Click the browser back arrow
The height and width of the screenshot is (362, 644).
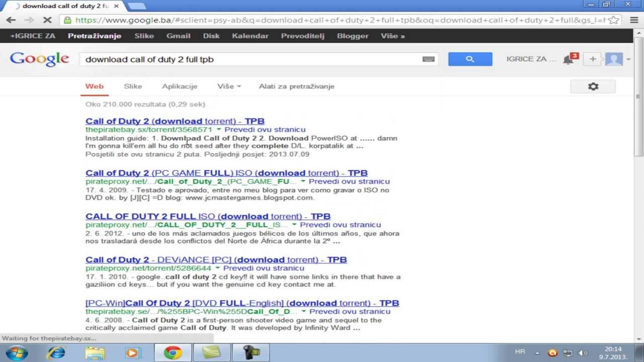pos(11,20)
